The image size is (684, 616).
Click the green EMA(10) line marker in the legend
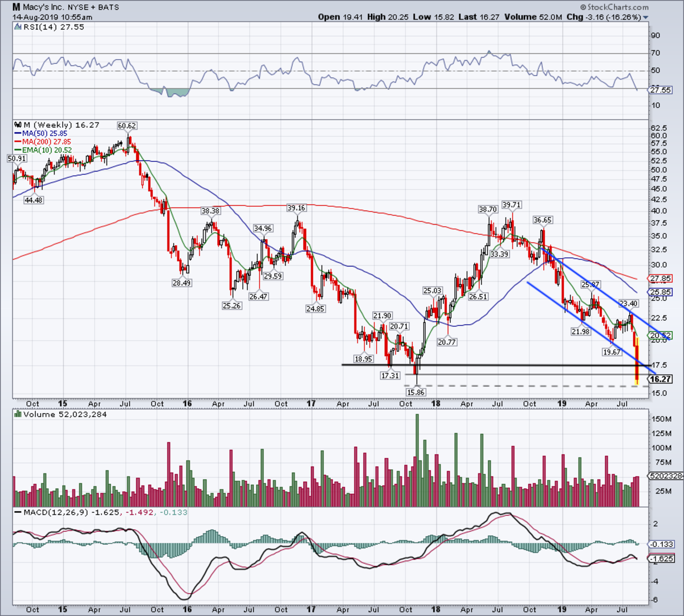(18, 149)
